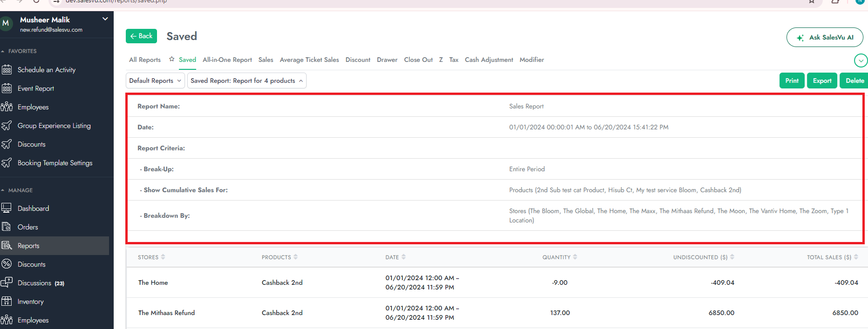Screen dimensions: 868x329
Task: Click the Sales Report name value
Action: click(x=526, y=106)
